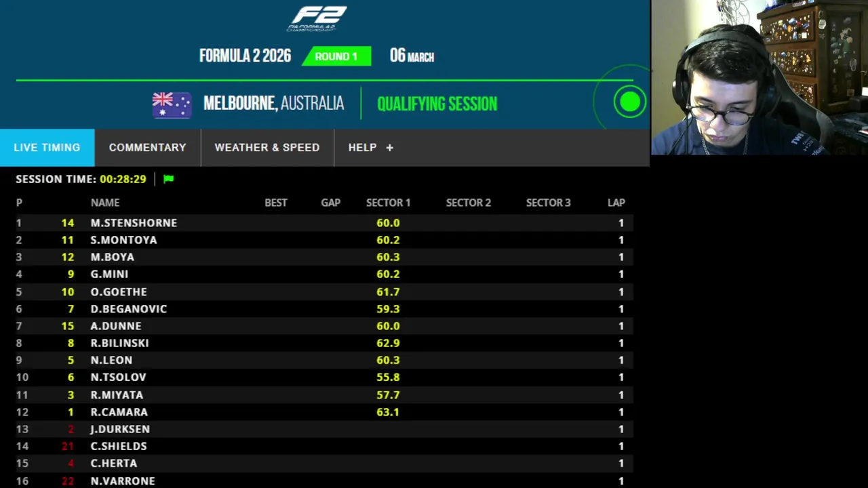The height and width of the screenshot is (488, 868).
Task: Select driver M.Stenshorne row
Action: (x=324, y=223)
